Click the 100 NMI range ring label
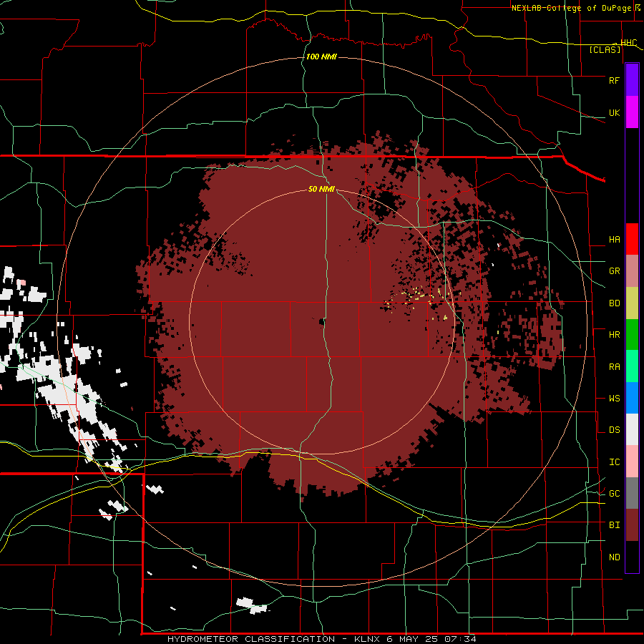The image size is (644, 644). (321, 57)
